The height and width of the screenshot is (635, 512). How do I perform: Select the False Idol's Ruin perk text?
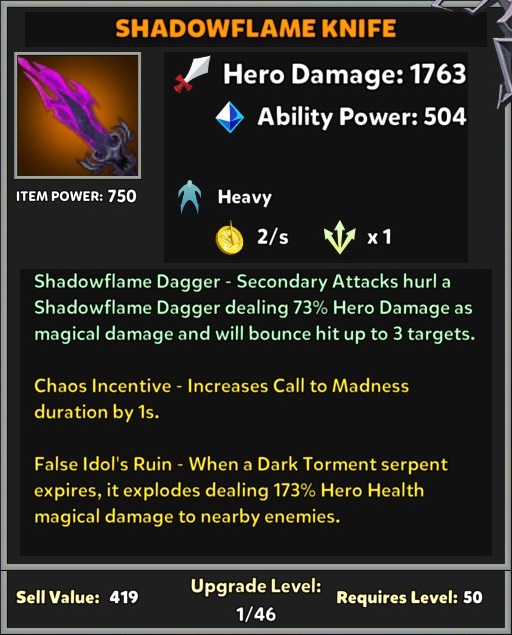(x=241, y=490)
